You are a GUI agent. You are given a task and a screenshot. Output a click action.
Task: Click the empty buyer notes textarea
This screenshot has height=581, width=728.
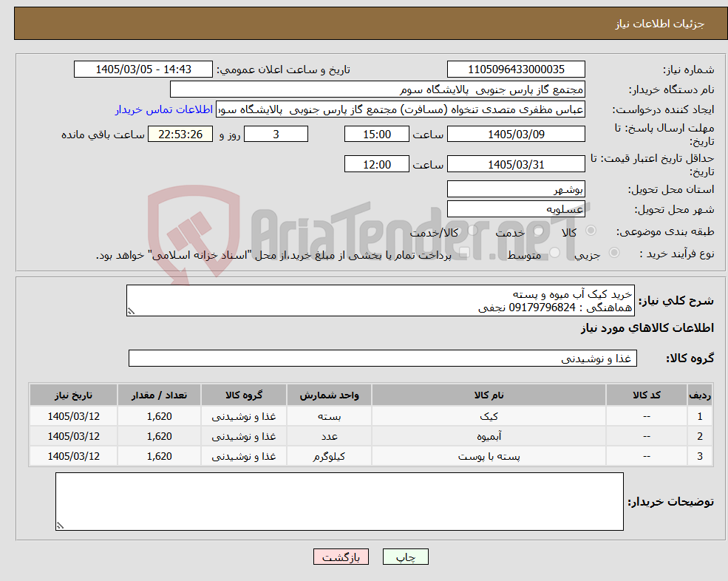pos(339,502)
